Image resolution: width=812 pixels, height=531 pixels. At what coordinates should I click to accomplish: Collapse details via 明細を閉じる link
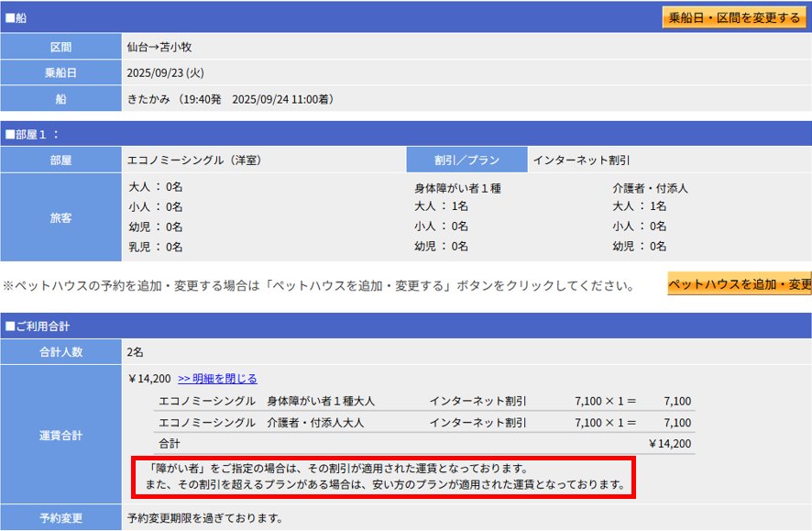click(x=217, y=378)
